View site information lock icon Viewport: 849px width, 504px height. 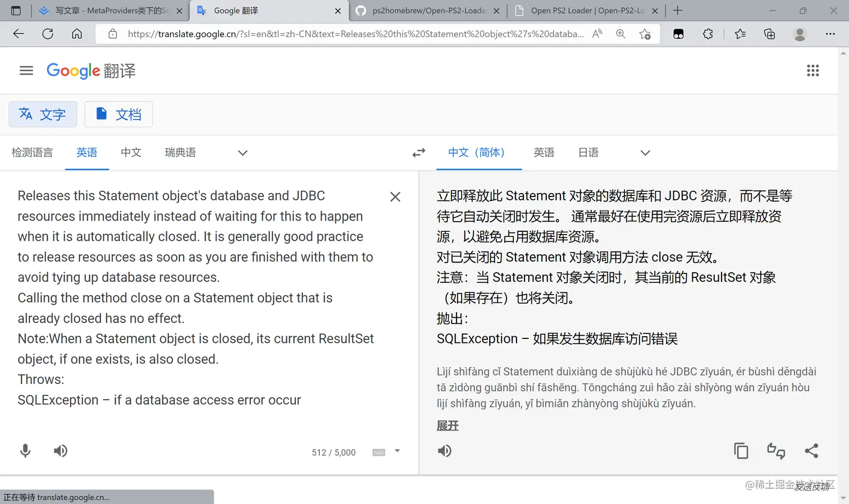(113, 34)
